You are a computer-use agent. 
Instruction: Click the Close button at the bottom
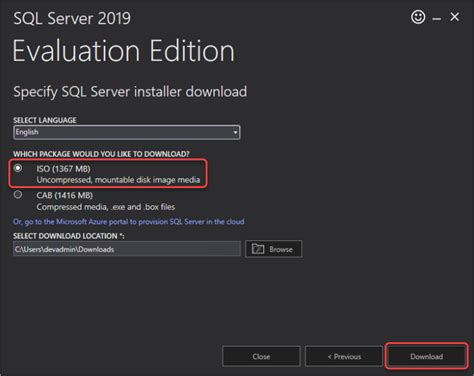(261, 356)
